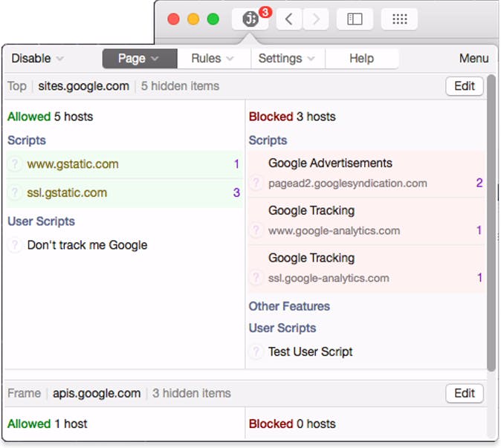Viewport: 501px width, 448px height.
Task: Click Edit button for apis.google.com frame
Action: tap(465, 394)
